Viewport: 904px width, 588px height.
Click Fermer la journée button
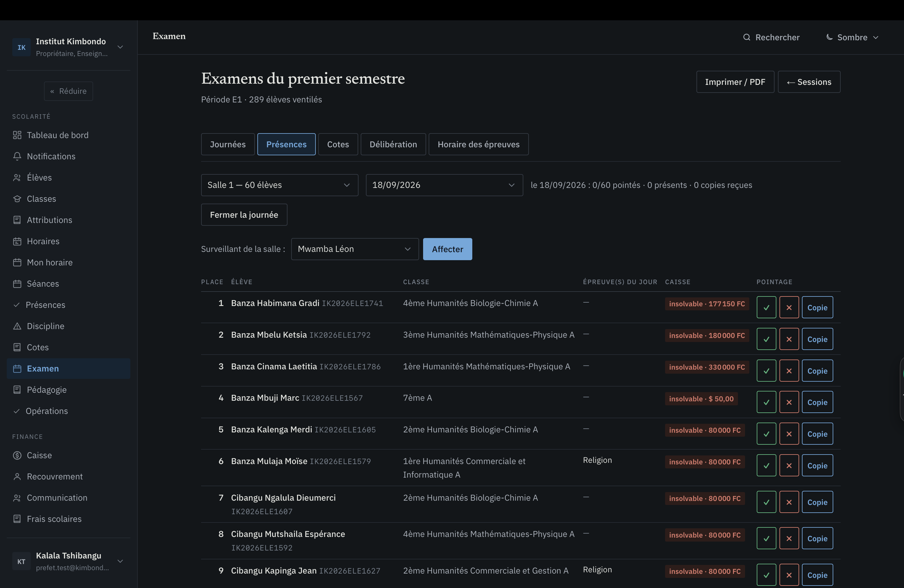click(244, 215)
